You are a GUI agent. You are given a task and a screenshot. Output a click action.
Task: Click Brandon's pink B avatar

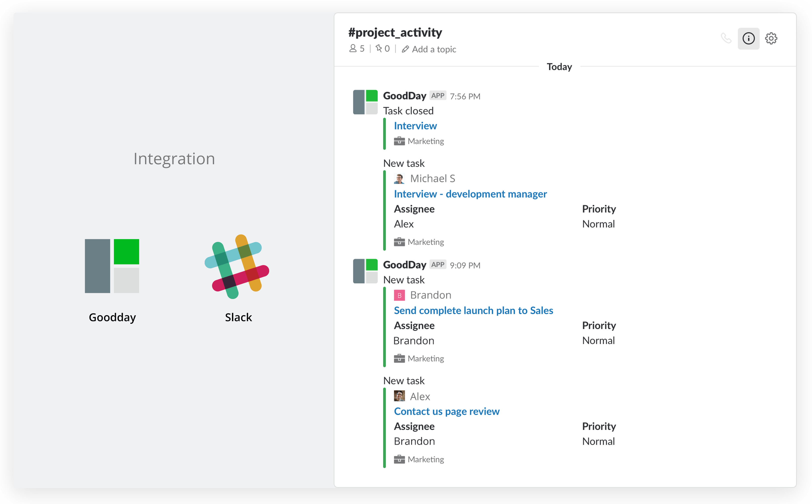click(399, 295)
